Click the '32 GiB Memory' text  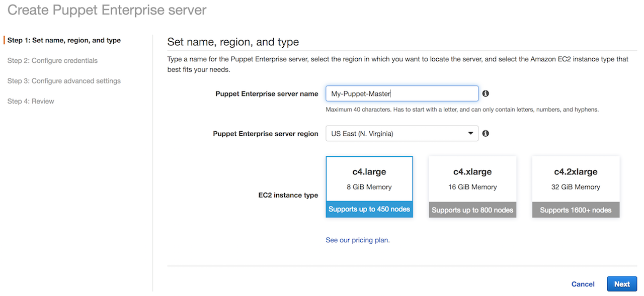pyautogui.click(x=576, y=187)
